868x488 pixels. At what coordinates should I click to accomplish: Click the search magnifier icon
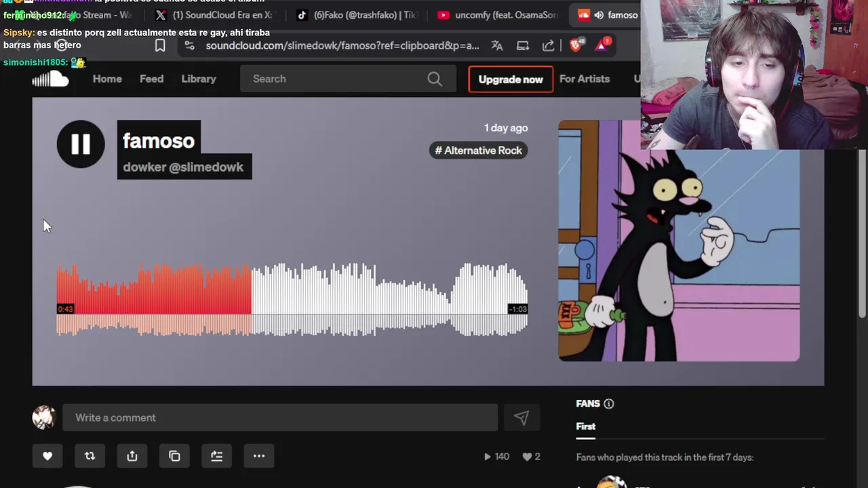pyautogui.click(x=435, y=79)
